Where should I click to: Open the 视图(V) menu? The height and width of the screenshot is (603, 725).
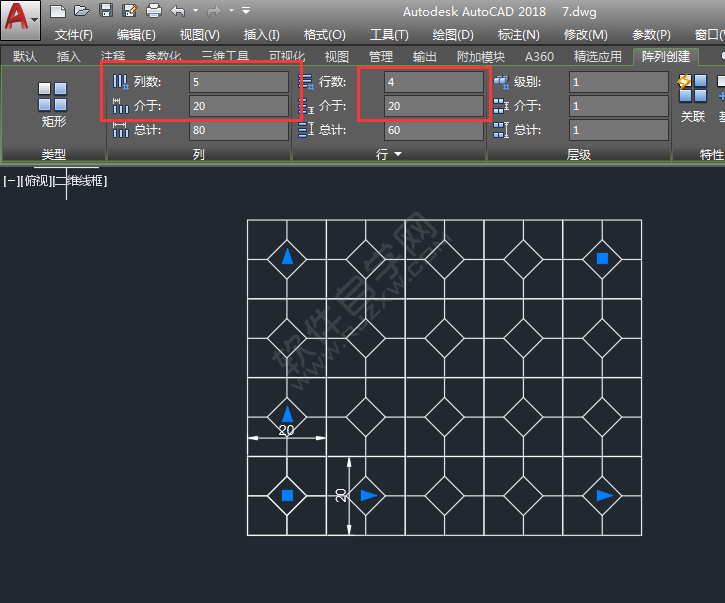pyautogui.click(x=199, y=35)
